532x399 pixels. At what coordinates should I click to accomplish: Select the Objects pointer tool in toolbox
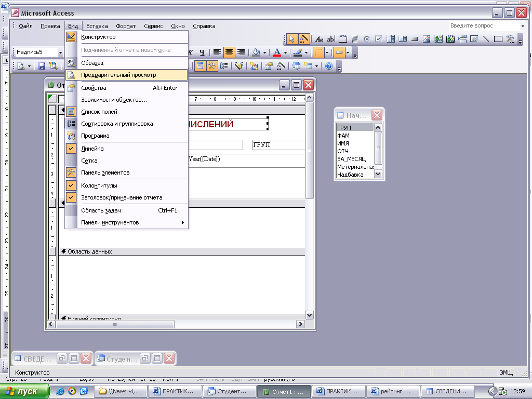tap(291, 39)
